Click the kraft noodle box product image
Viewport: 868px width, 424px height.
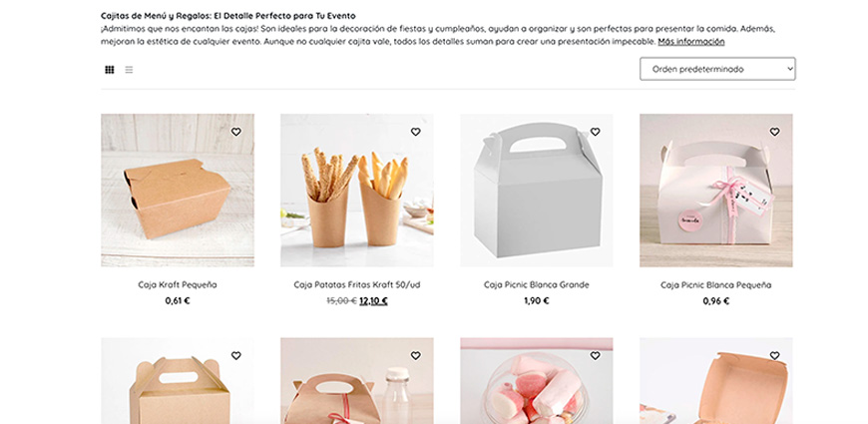pos(178,191)
